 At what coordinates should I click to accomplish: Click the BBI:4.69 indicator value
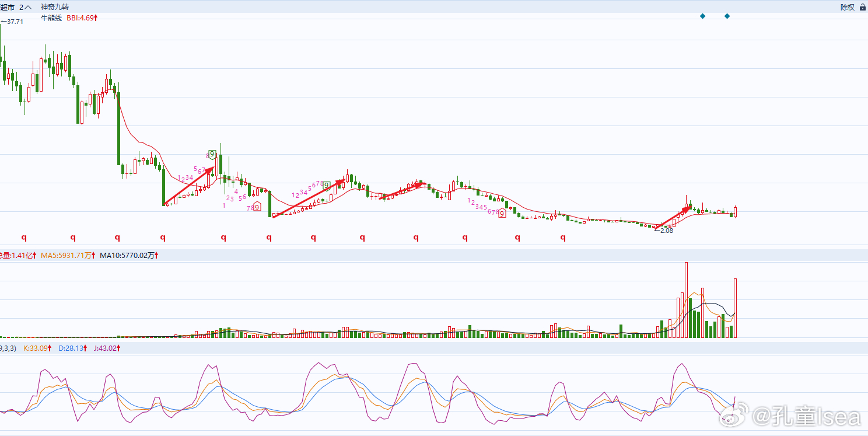coord(82,18)
